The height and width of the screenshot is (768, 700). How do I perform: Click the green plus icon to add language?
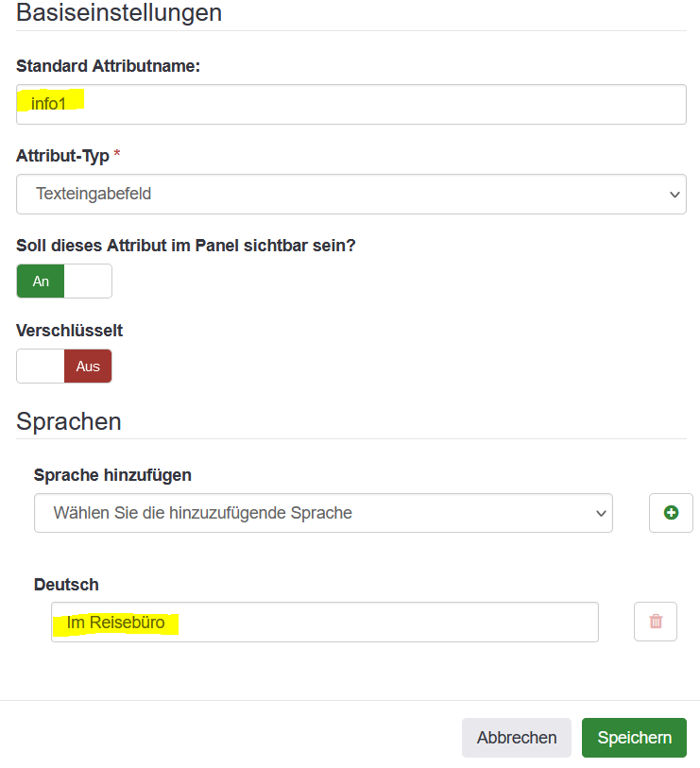tap(671, 513)
